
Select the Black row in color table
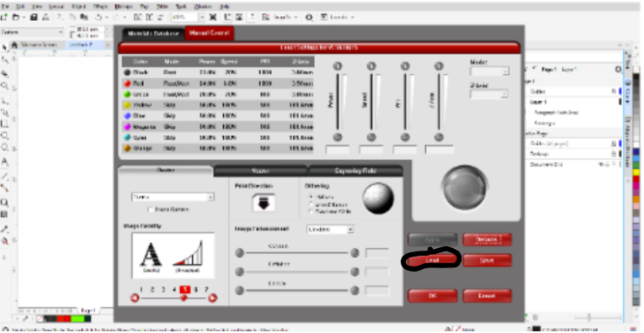[218, 72]
